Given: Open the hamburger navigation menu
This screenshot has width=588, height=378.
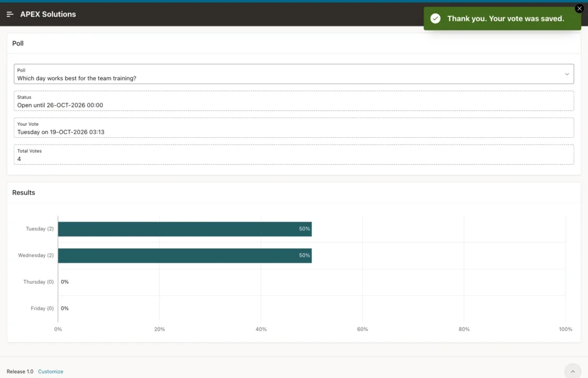Looking at the screenshot, I should 10,14.
